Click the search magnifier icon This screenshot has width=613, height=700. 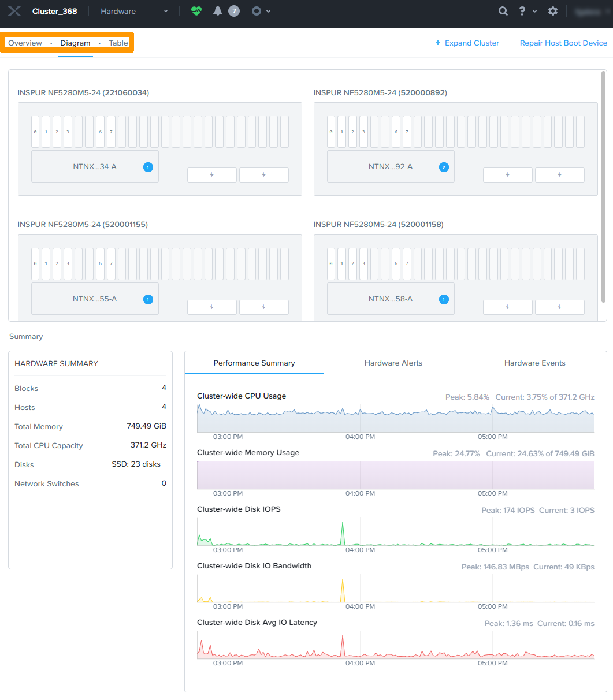503,11
